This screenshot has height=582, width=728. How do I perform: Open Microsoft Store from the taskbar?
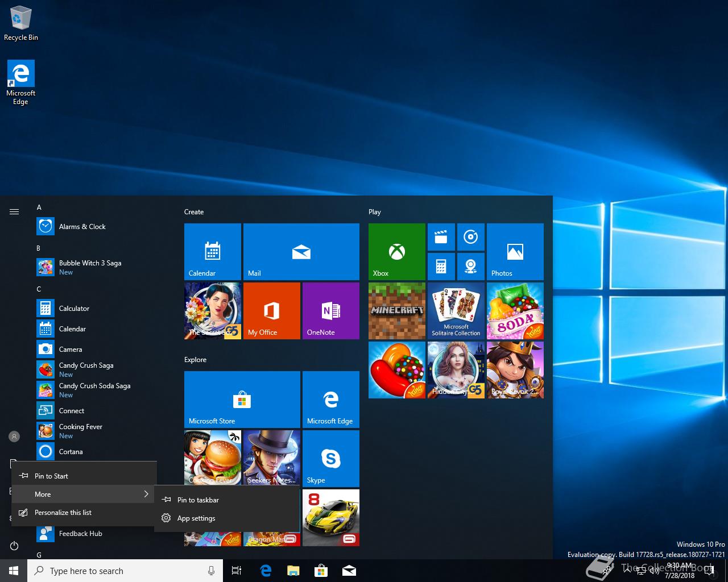pos(321,571)
